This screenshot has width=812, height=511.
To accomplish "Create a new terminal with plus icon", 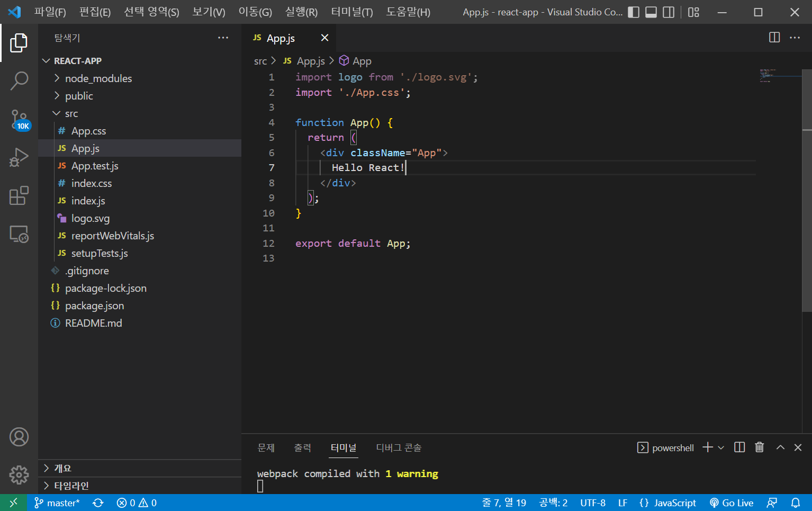I will tap(708, 447).
